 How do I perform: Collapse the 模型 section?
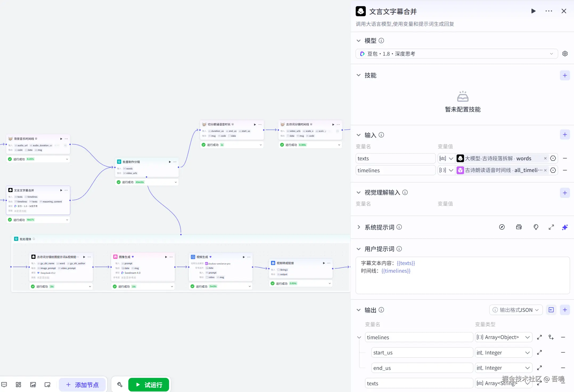point(359,41)
